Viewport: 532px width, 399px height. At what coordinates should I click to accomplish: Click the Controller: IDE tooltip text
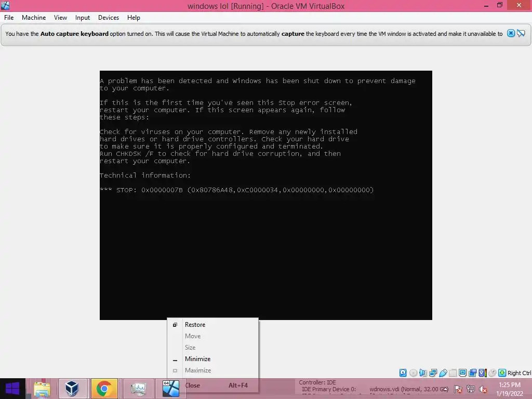[317, 382]
